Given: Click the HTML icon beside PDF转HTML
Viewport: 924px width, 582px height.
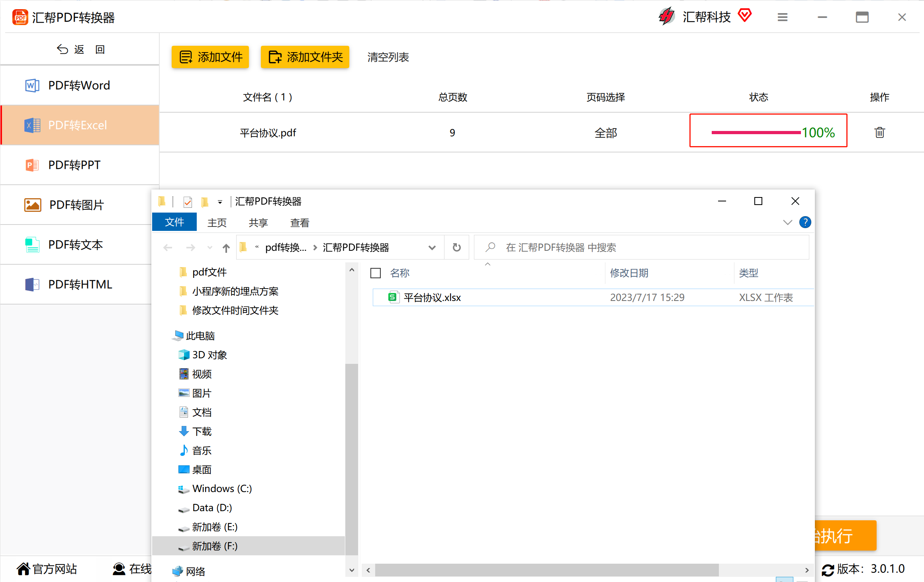Looking at the screenshot, I should pyautogui.click(x=32, y=284).
